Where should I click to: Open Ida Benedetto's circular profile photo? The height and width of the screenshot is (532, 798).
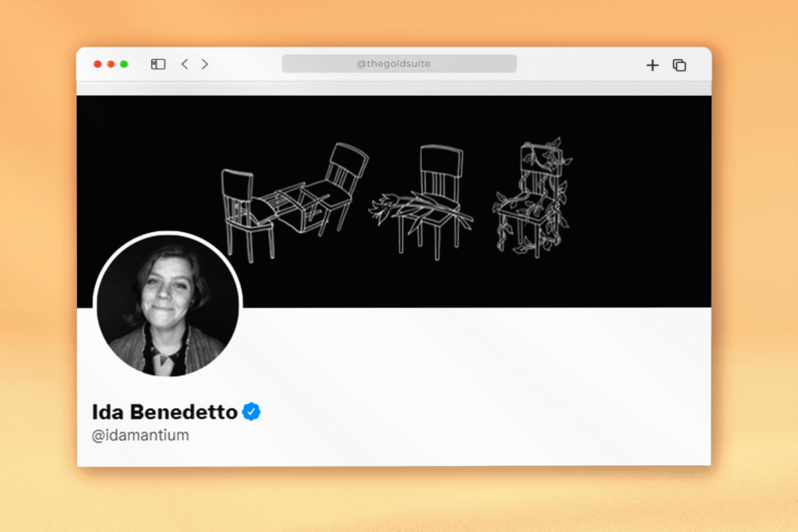click(x=168, y=305)
